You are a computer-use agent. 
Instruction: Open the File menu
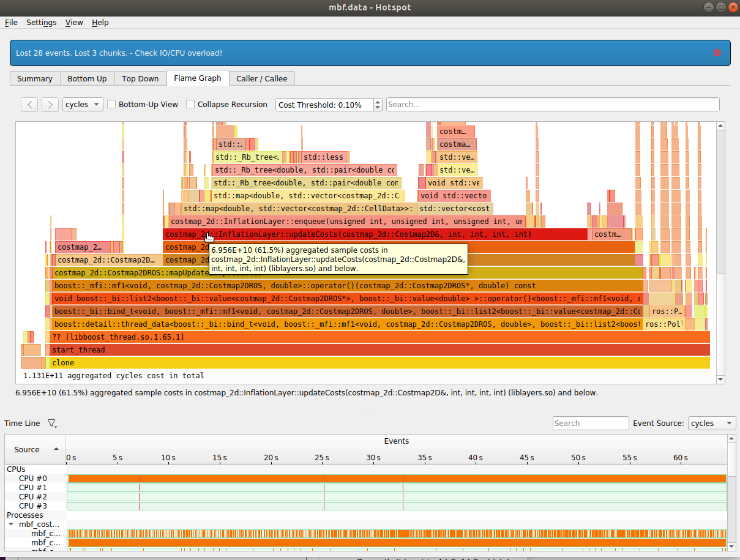[11, 22]
